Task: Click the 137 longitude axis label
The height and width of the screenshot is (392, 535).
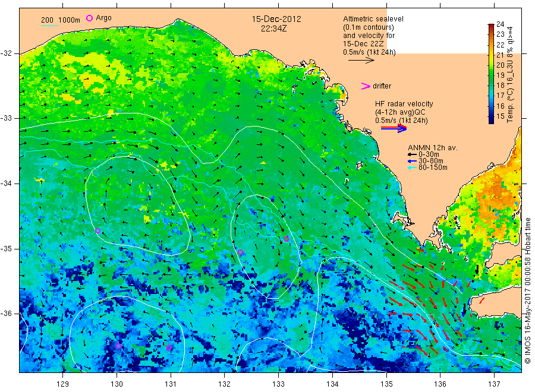Action: [494, 384]
